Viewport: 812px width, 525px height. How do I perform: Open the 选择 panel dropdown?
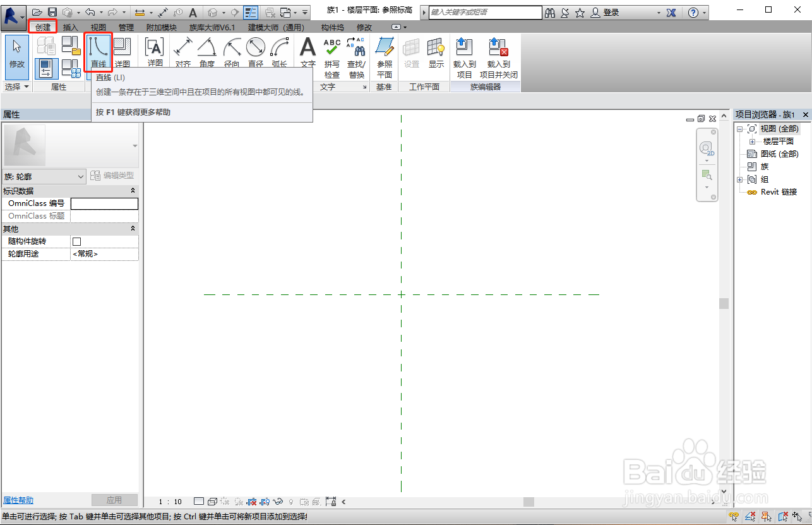coord(17,87)
